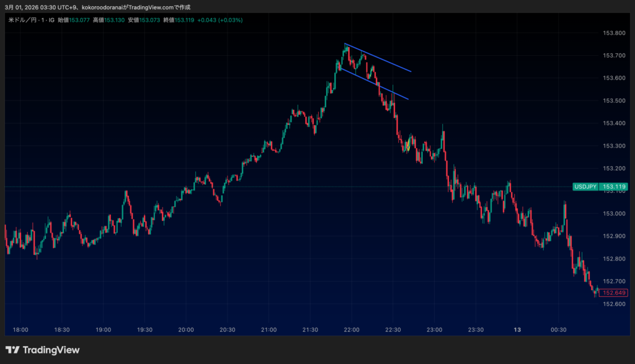This screenshot has width=635, height=364.
Task: Click the +0.043 (+0.03%) change value
Action: coord(221,20)
